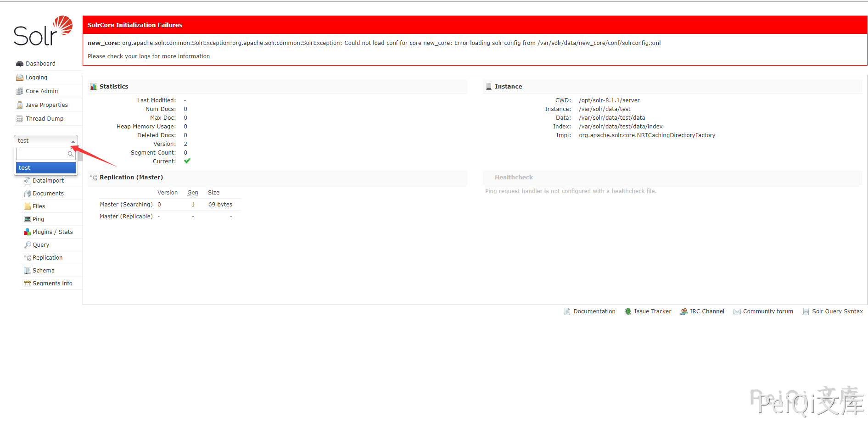The height and width of the screenshot is (422, 868).
Task: Click the Replication (Master) panel icon
Action: coord(94,178)
